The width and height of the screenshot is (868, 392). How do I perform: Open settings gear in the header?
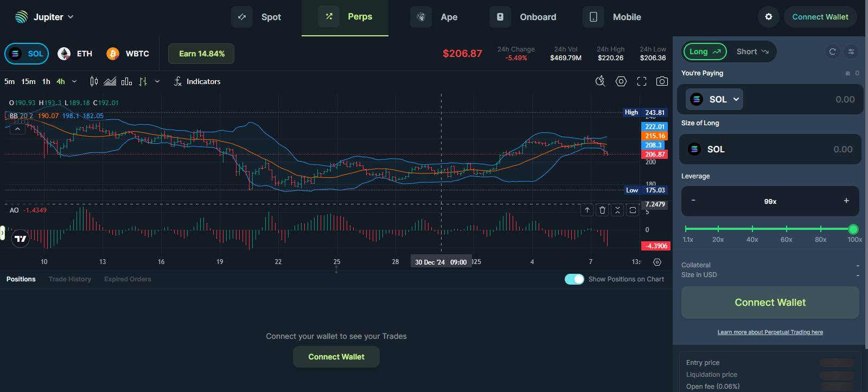(769, 17)
